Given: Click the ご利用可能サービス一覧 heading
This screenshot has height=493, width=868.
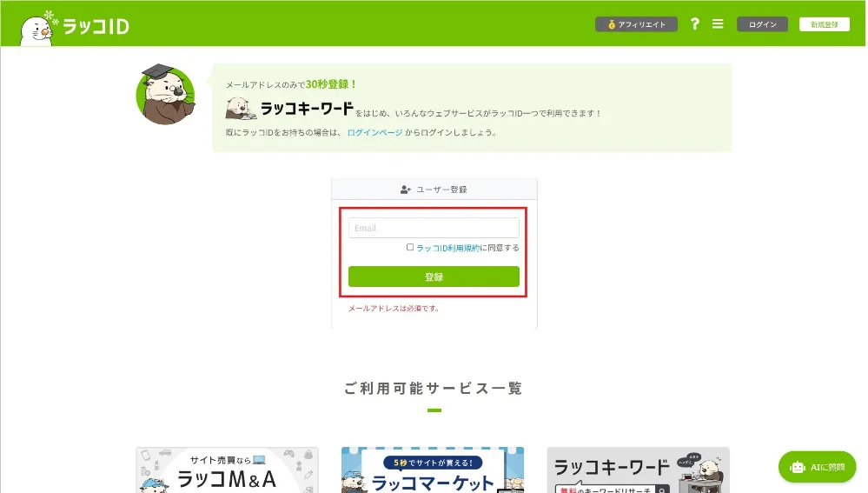Looking at the screenshot, I should (x=434, y=389).
